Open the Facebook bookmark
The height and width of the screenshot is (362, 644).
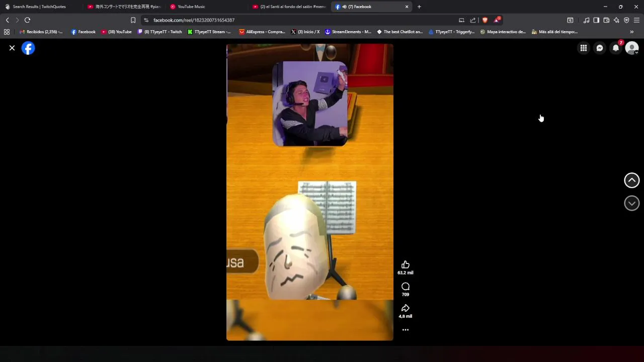83,32
